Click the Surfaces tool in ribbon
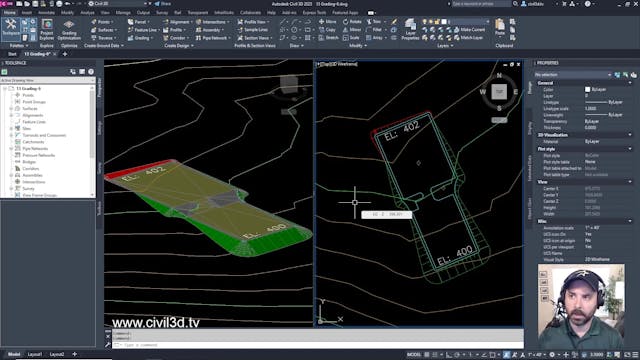Image resolution: width=640 pixels, height=360 pixels. pyautogui.click(x=103, y=30)
